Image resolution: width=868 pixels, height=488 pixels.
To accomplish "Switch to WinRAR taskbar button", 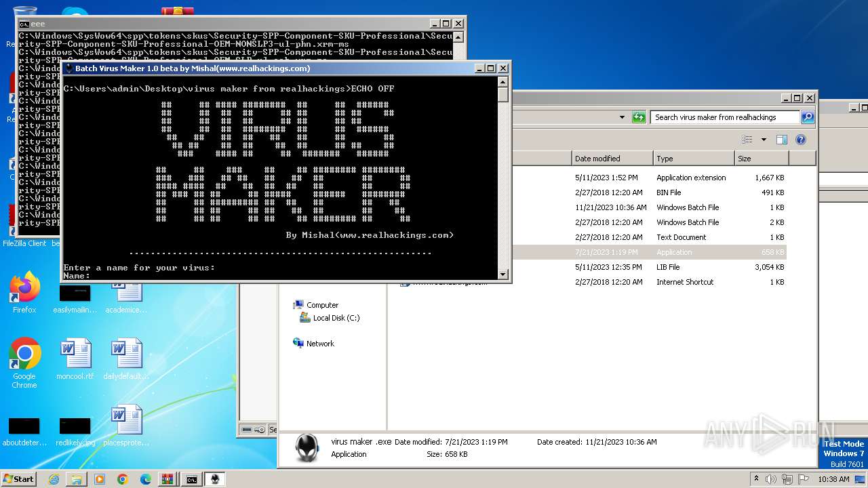I will [x=167, y=479].
